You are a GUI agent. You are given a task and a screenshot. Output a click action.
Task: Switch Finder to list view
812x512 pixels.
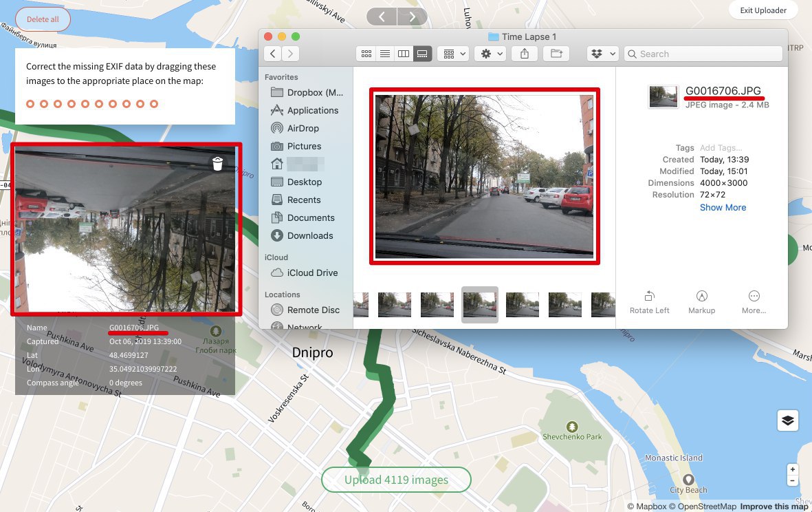click(385, 54)
